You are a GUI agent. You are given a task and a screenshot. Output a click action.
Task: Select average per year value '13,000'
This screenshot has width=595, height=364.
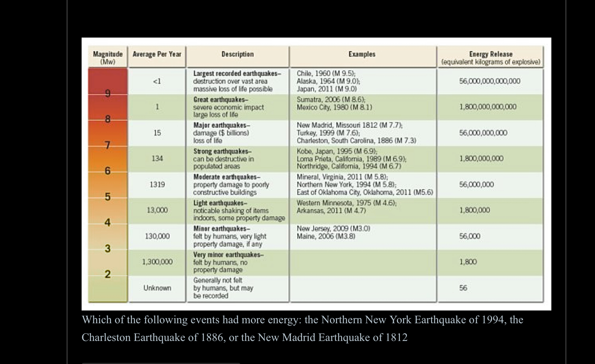tap(157, 211)
